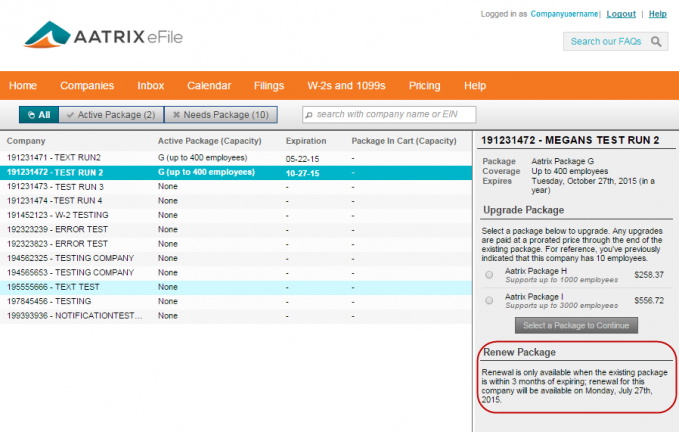Screen dimensions: 679x432
Task: Go to the Inbox menu item
Action: (151, 86)
